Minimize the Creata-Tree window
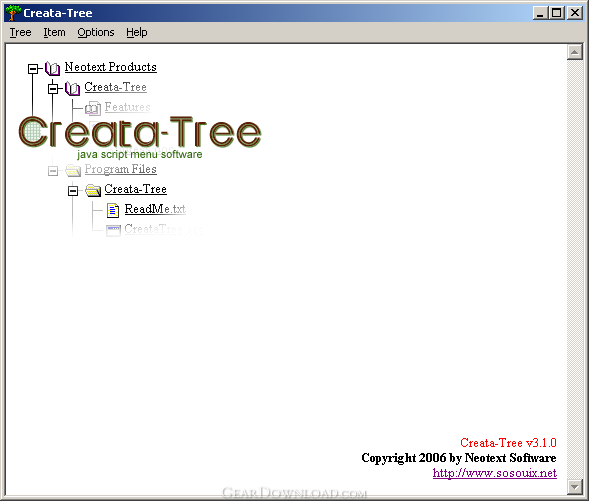Image resolution: width=589 pixels, height=501 pixels. point(541,13)
